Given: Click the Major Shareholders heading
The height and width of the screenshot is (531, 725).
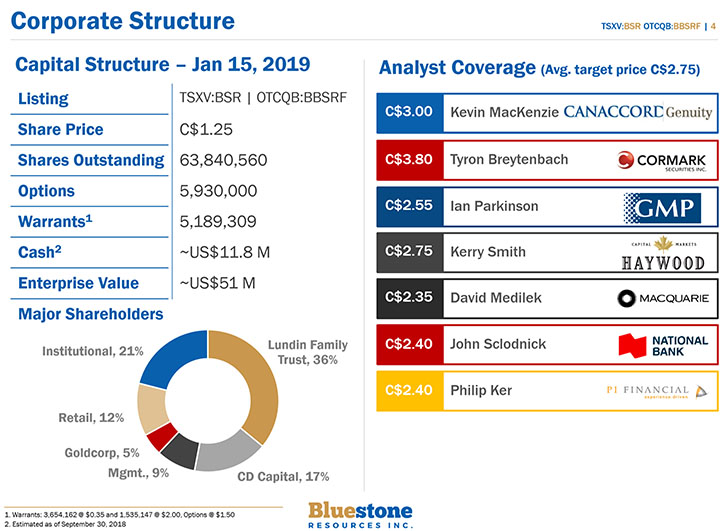Looking at the screenshot, I should 91,315.
